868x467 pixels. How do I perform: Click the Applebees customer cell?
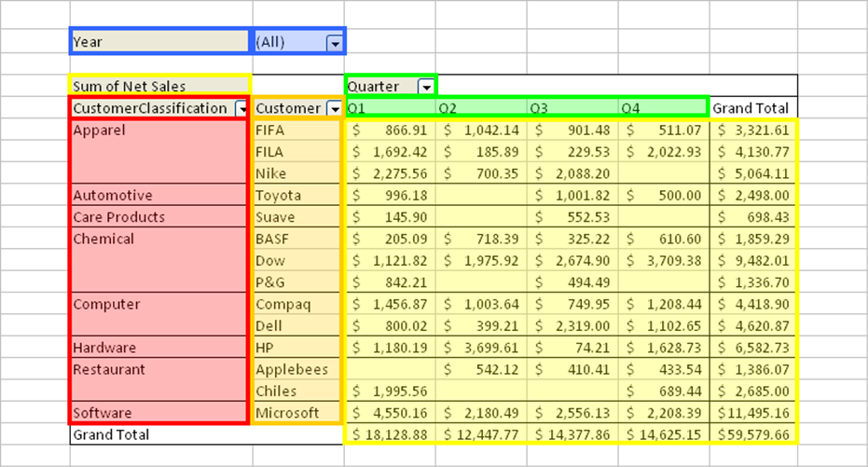tap(296, 369)
